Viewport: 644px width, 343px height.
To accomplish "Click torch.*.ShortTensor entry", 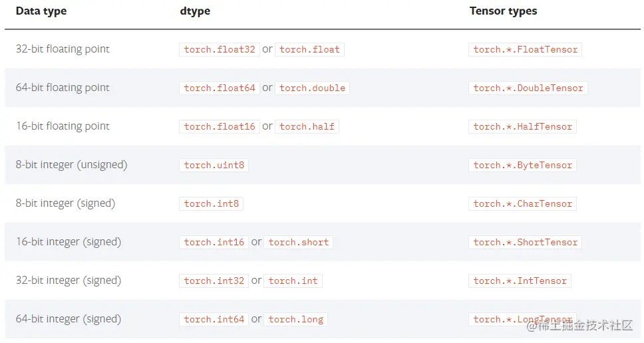I will 526,243.
